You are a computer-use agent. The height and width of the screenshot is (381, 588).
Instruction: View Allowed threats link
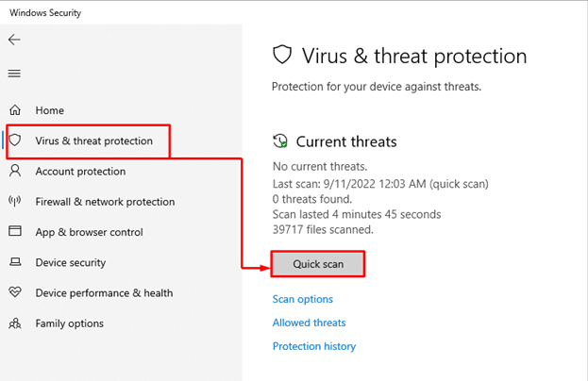pyautogui.click(x=309, y=323)
